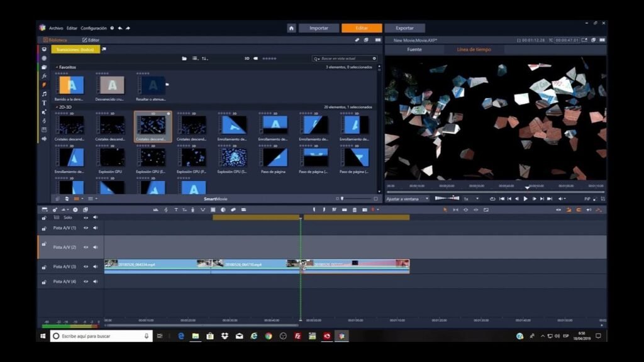Click the preview scrubber bar

tap(496, 191)
